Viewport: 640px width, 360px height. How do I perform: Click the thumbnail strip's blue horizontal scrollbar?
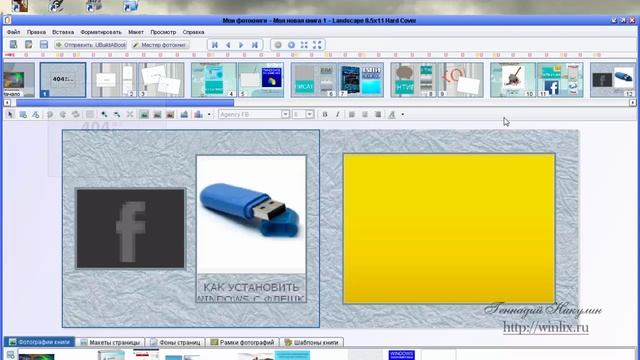(x=125, y=103)
